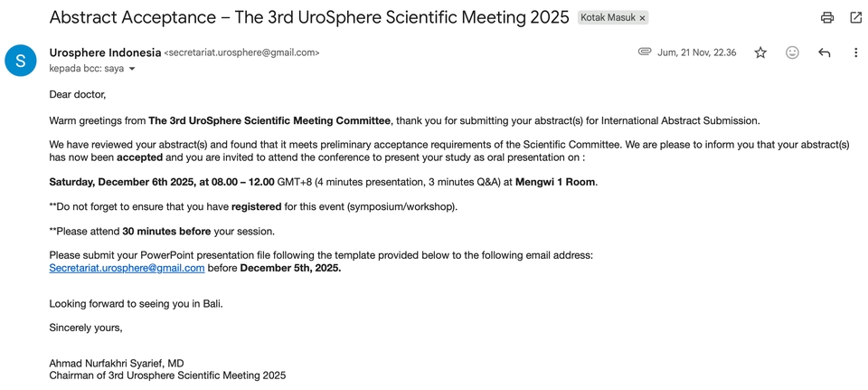Click the email date Jum, 21 Nov
The height and width of the screenshot is (390, 868).
pyautogui.click(x=696, y=52)
